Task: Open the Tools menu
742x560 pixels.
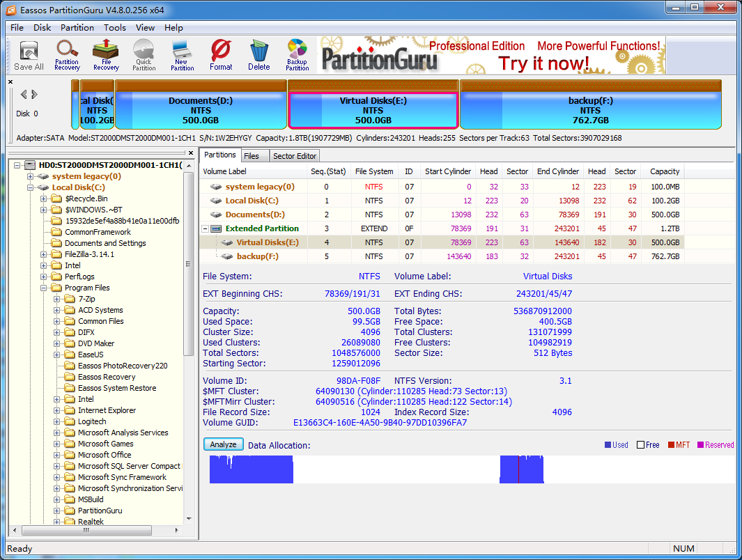Action: pos(115,27)
